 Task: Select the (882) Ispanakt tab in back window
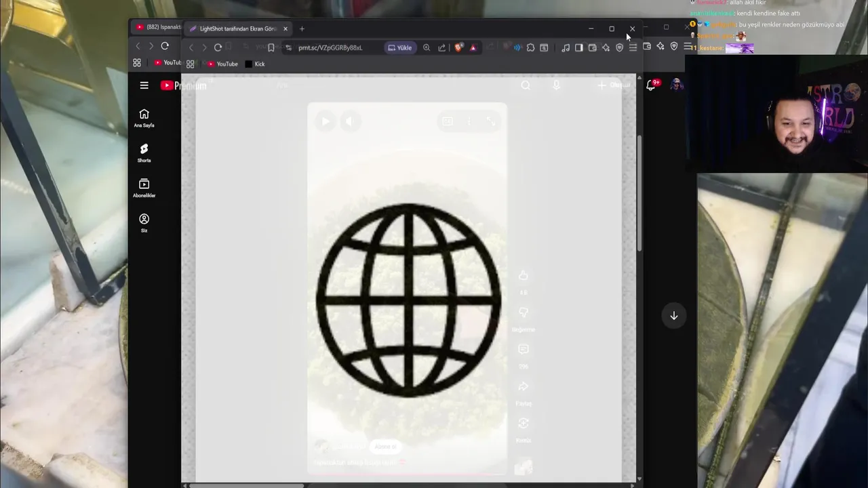158,27
